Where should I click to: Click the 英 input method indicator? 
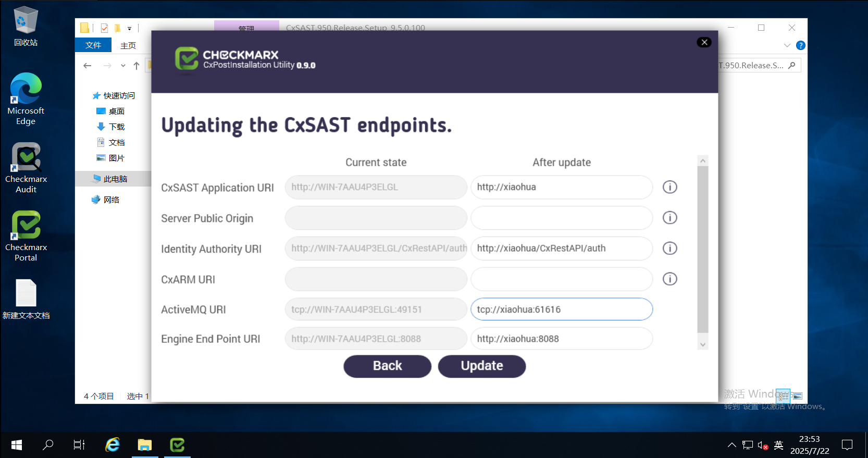click(x=779, y=445)
